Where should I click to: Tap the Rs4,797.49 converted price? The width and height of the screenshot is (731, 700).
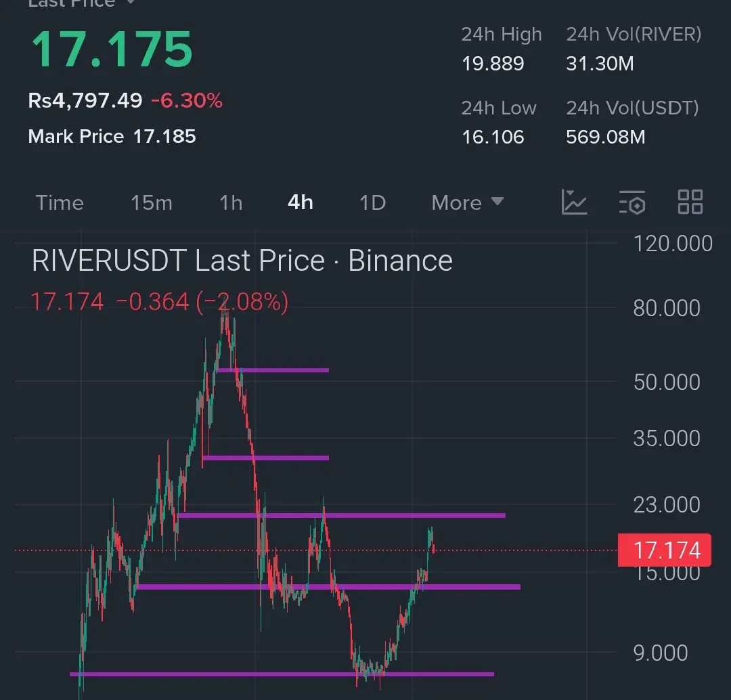tap(85, 100)
